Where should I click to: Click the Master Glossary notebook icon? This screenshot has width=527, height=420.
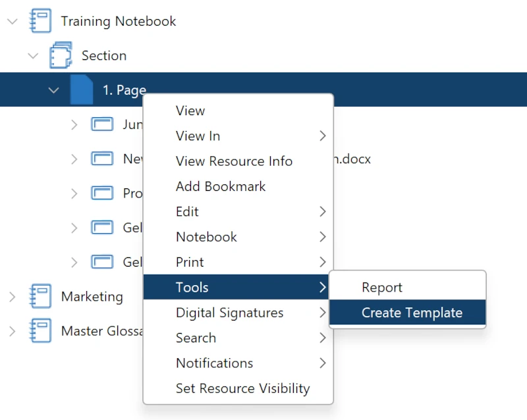point(40,330)
